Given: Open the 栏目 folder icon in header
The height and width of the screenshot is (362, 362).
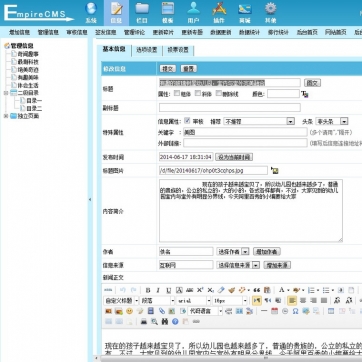Looking at the screenshot, I should click(142, 13).
